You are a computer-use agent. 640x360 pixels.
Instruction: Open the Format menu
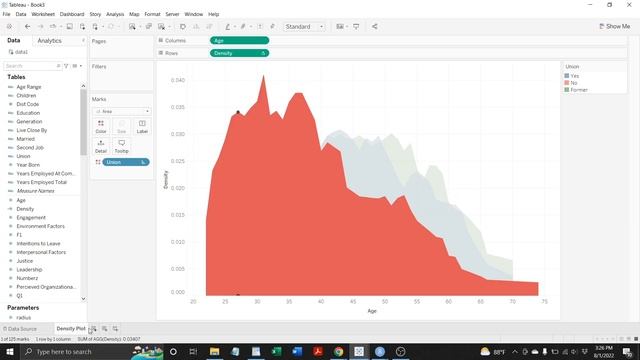[x=152, y=14]
